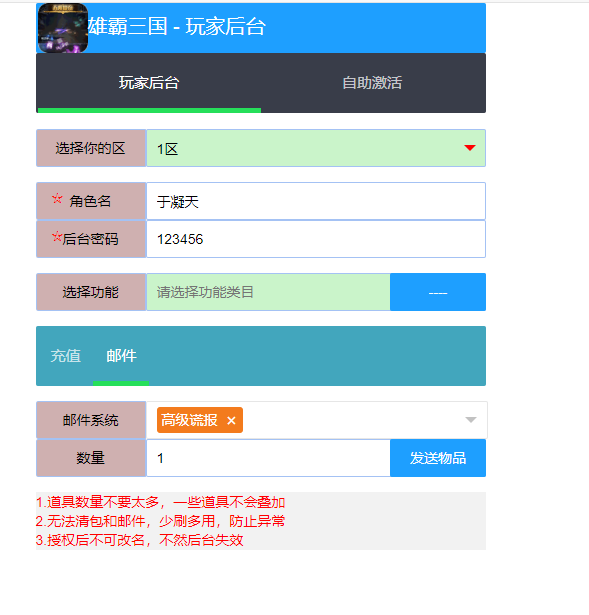Click the 发送物品 send button
This screenshot has height=615, width=589.
tap(438, 458)
